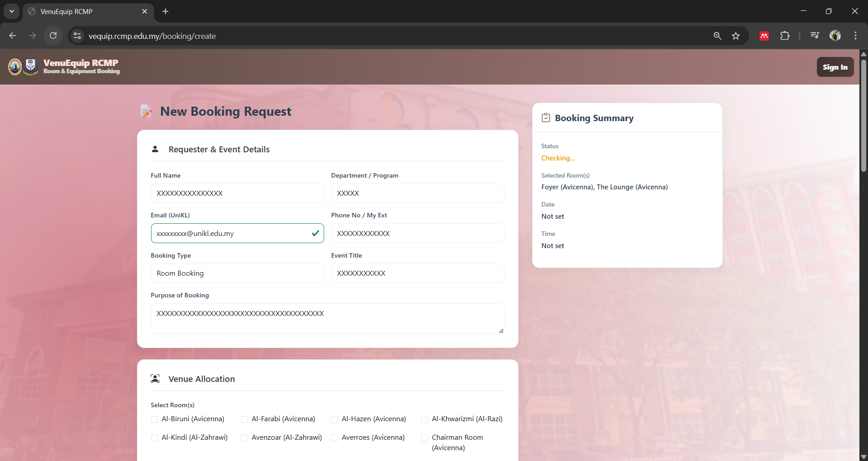Open the Extensions puzzle icon
The width and height of the screenshot is (868, 461).
pos(785,36)
